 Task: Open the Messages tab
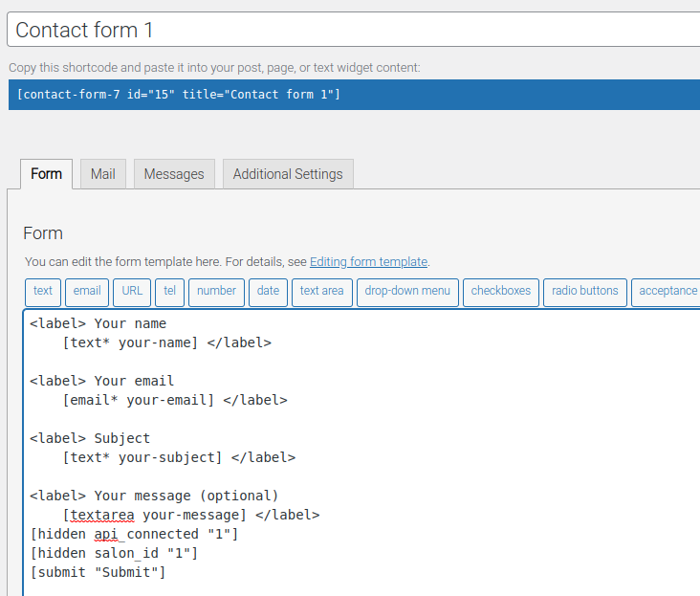point(174,174)
